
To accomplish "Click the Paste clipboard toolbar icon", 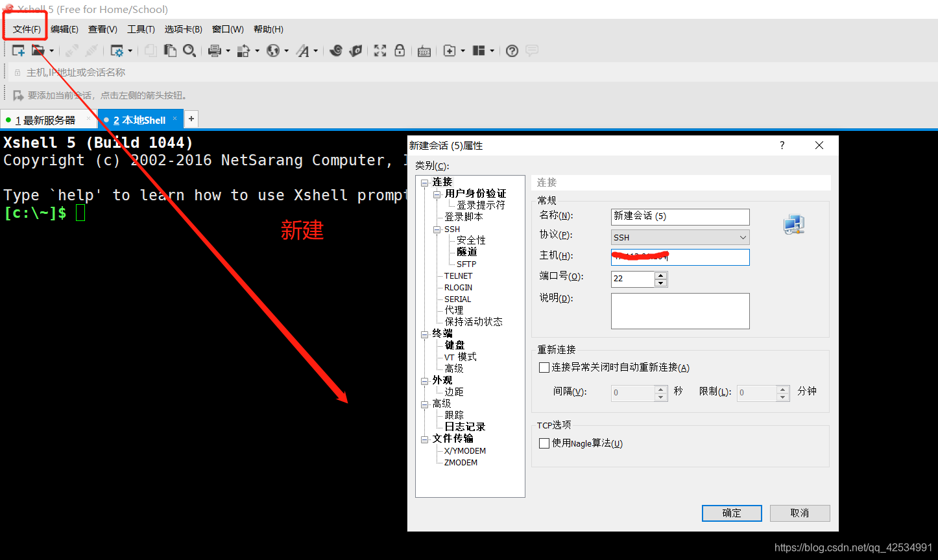I will click(x=171, y=51).
